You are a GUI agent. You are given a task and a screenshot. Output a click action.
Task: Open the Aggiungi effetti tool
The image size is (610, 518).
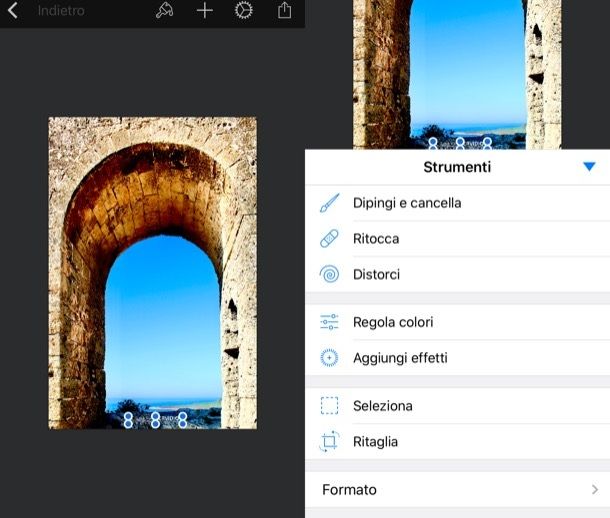click(458, 358)
